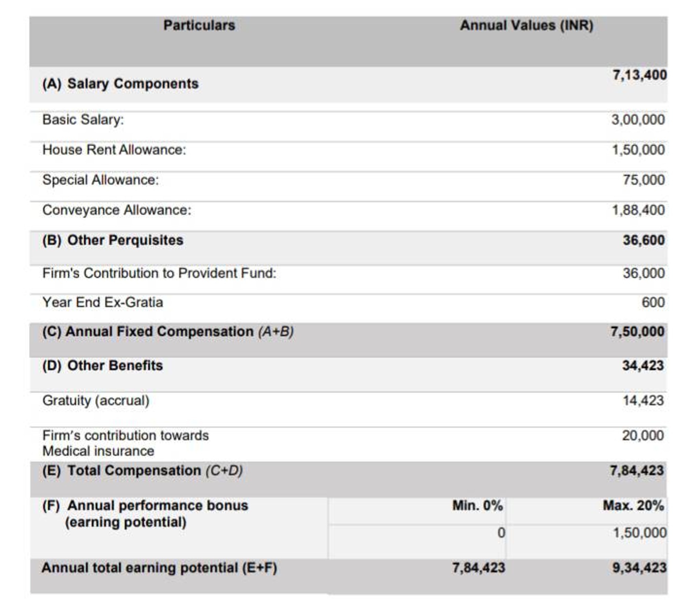Image resolution: width=700 pixels, height=612 pixels.
Task: Select the Gratuity (accrual) row label
Action: pos(96,401)
